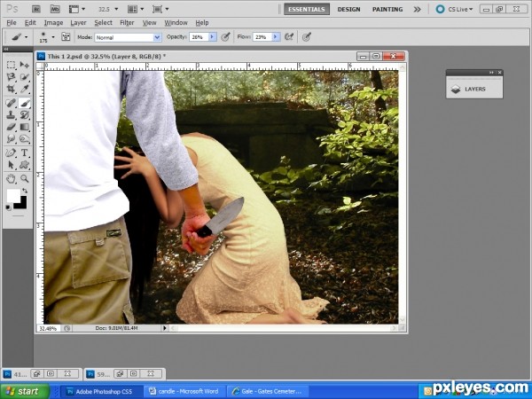Open the Tool Preset picker arrow
532x399 pixels.
(26, 37)
